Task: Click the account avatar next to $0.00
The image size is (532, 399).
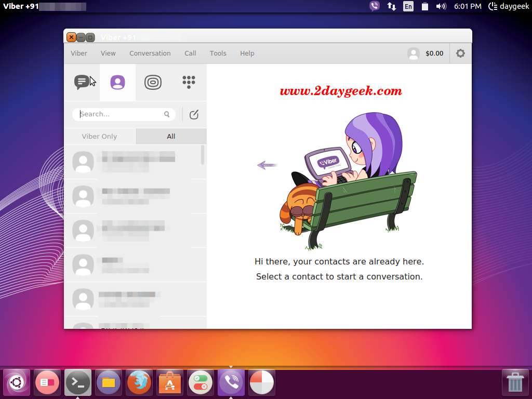Action: click(x=413, y=54)
